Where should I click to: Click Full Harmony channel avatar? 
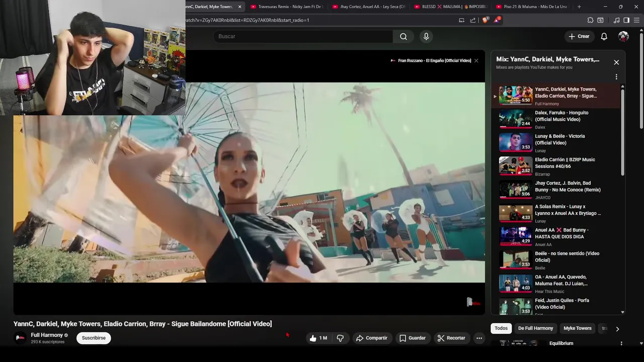click(20, 338)
